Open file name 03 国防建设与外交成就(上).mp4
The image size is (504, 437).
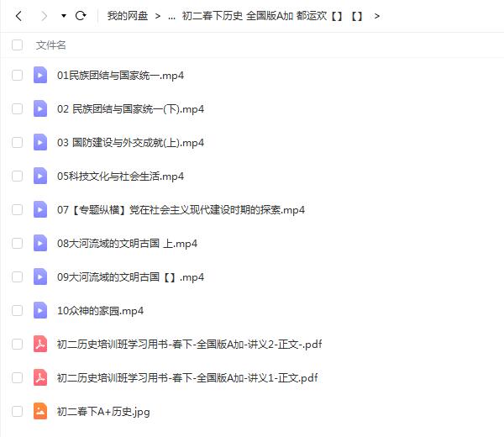pos(130,143)
